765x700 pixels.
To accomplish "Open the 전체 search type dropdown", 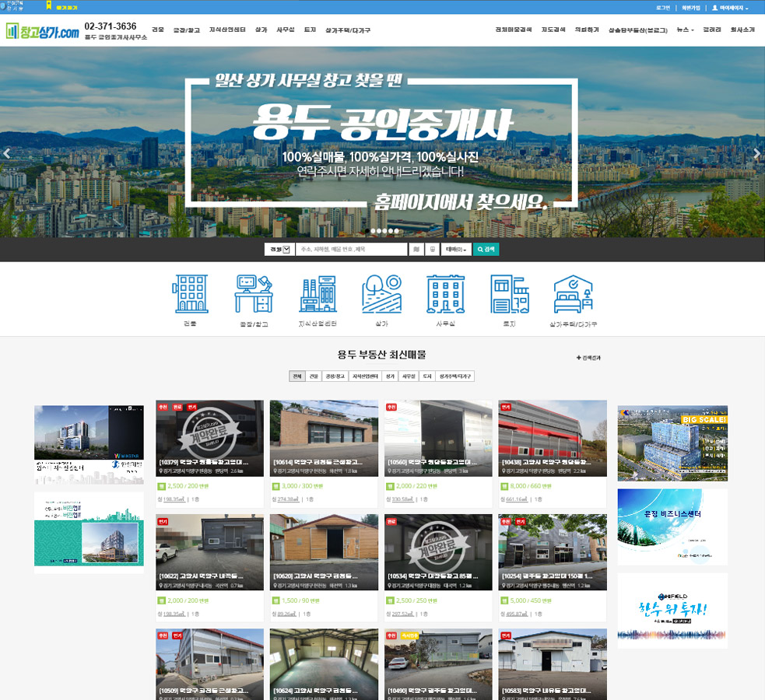I will point(279,250).
